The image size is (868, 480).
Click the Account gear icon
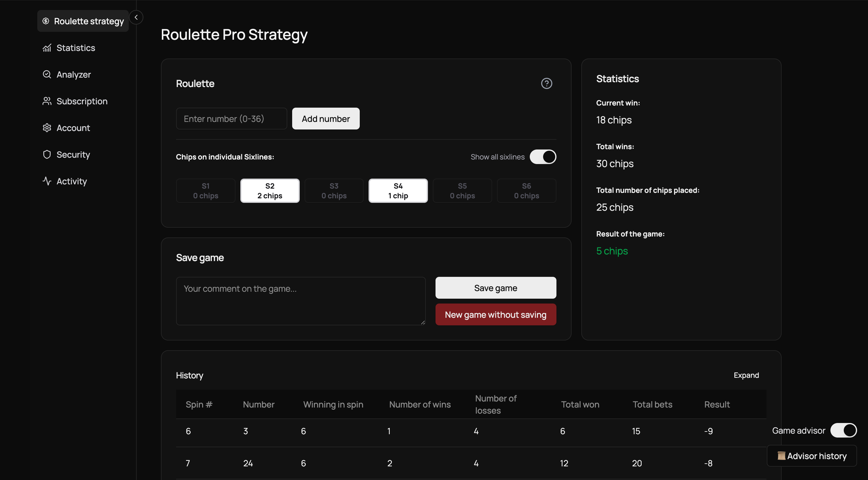[47, 127]
